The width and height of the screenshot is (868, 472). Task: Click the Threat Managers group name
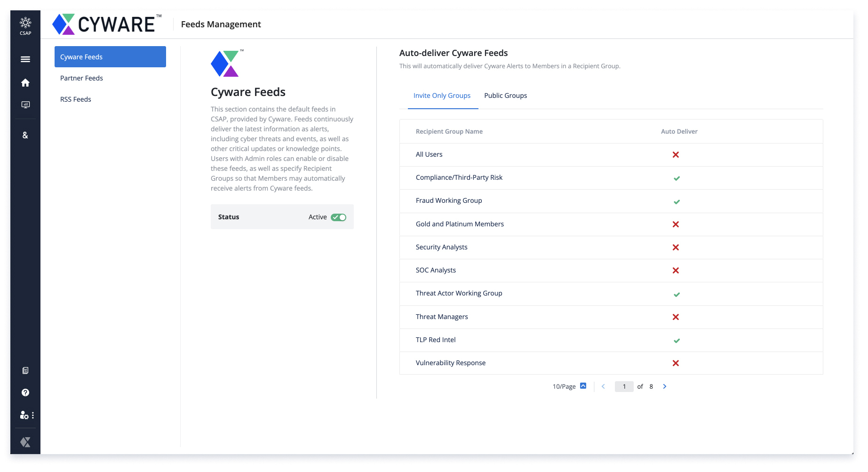pyautogui.click(x=442, y=317)
